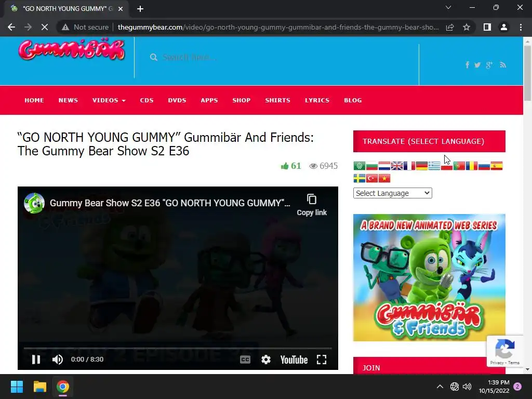Select the Vietnamese flag
The image size is (532, 399).
click(384, 178)
